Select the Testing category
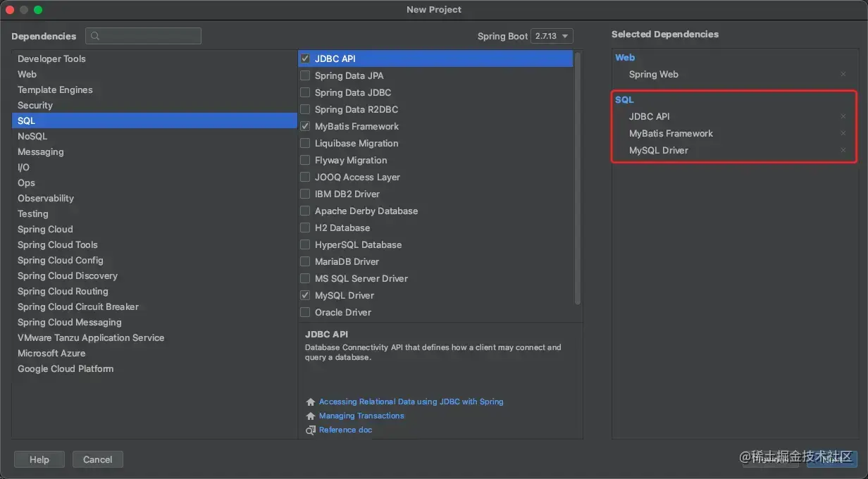Screen dimensions: 868x479 pos(154,213)
